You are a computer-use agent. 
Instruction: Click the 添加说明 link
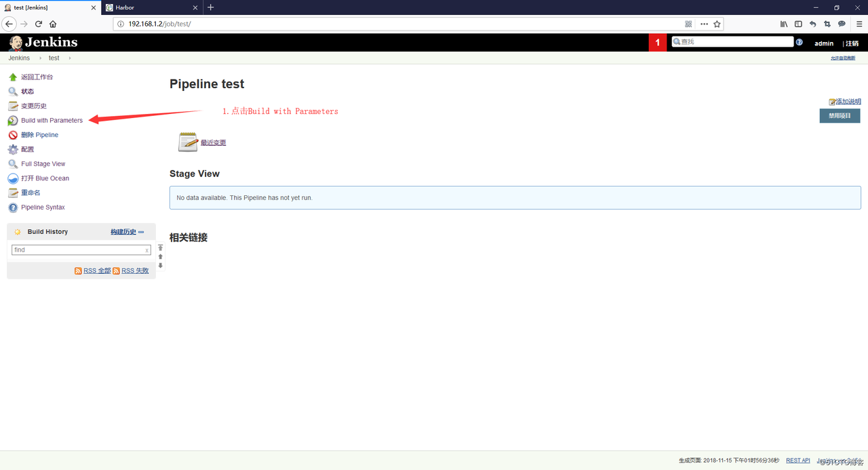pos(848,102)
